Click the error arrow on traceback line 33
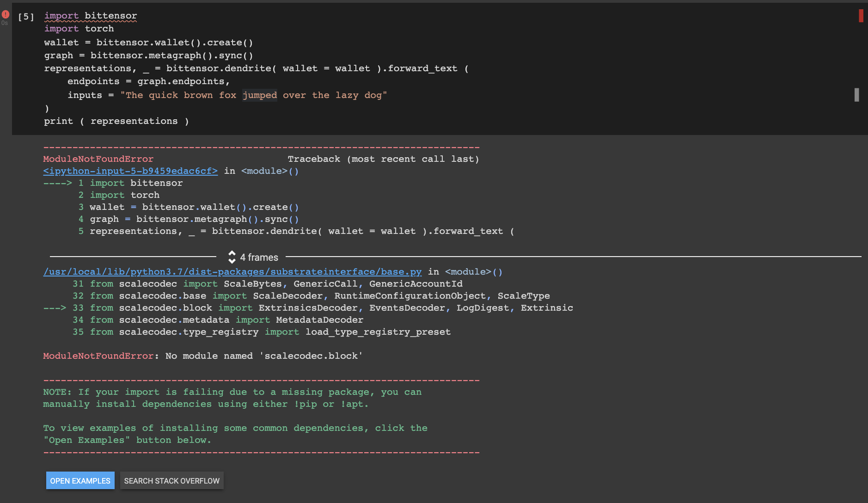Screen dimensions: 868x503 [x=55, y=307]
